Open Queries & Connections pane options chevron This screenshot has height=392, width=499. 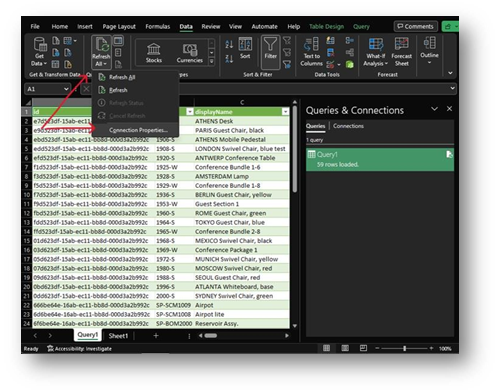[434, 109]
